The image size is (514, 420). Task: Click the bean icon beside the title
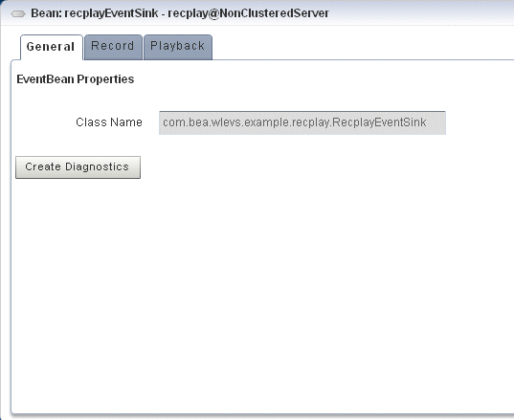(18, 13)
